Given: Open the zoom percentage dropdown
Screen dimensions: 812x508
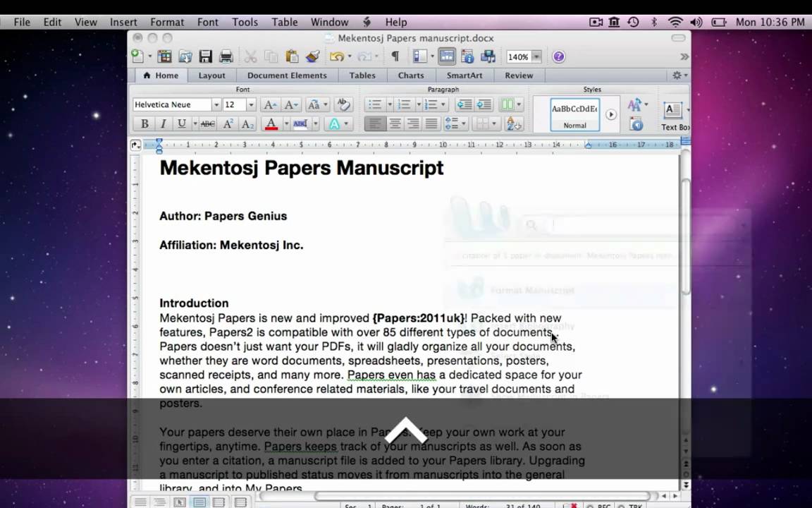Looking at the screenshot, I should [x=536, y=57].
